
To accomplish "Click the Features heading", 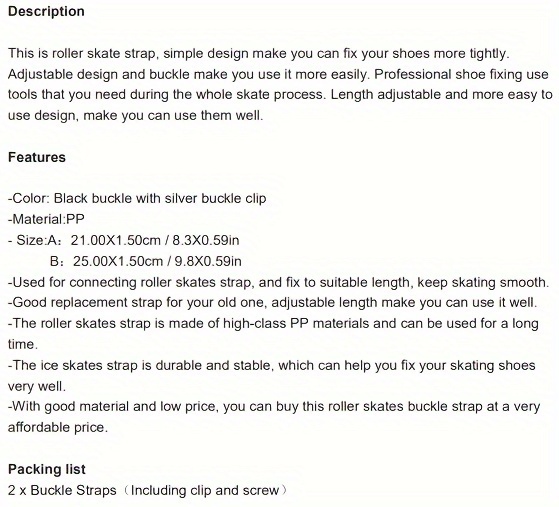I will click(37, 157).
